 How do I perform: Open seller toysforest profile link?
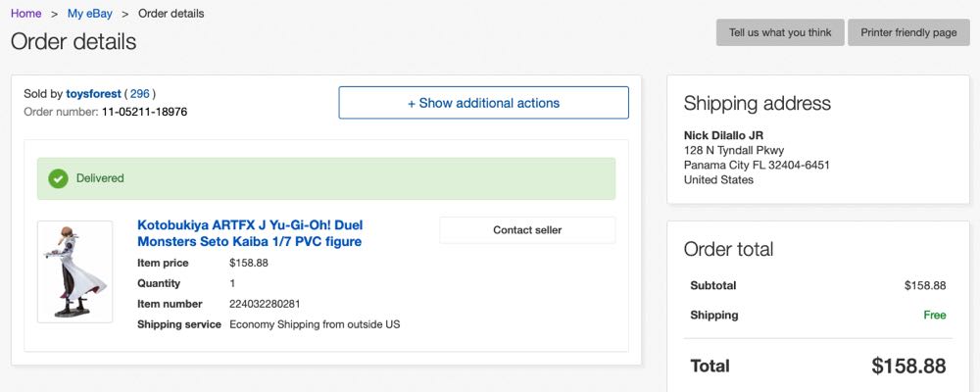93,94
